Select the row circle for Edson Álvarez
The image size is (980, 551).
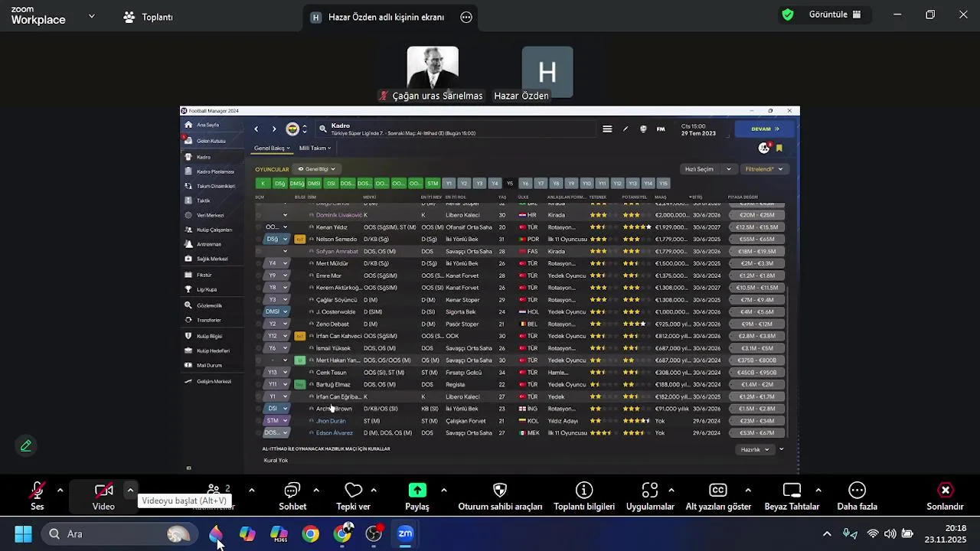(x=258, y=433)
